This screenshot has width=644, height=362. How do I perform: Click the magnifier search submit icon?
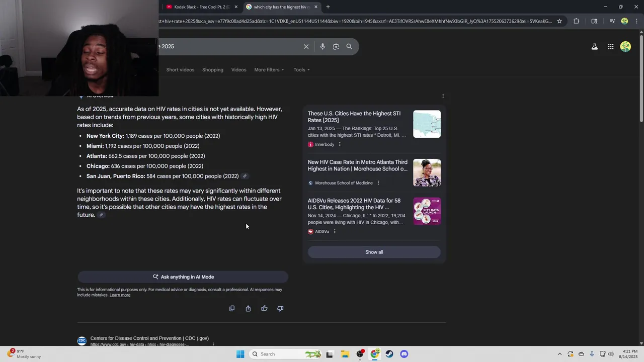pos(349,46)
